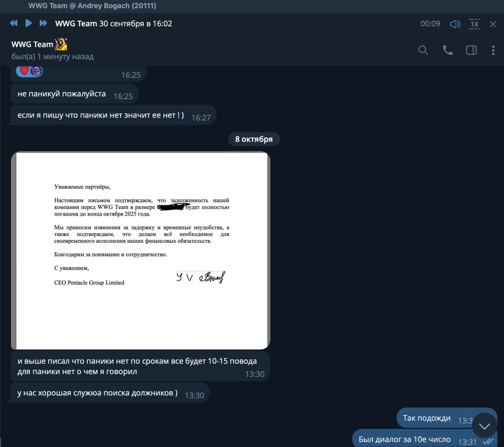504x447 pixels.
Task: Open WWG Team chat profile header
Action: (52, 50)
